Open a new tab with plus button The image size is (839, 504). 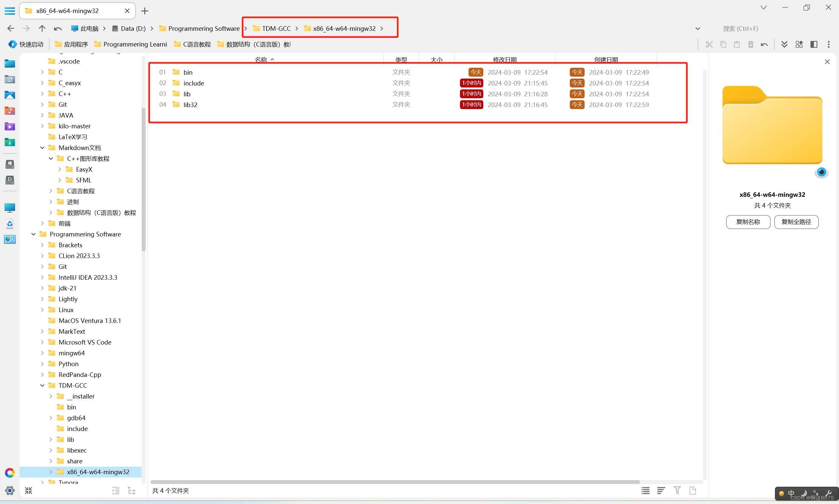(x=145, y=11)
